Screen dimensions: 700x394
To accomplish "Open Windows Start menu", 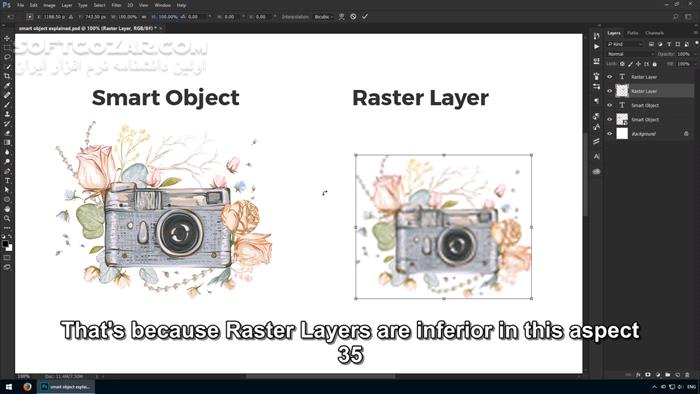I will 9,386.
